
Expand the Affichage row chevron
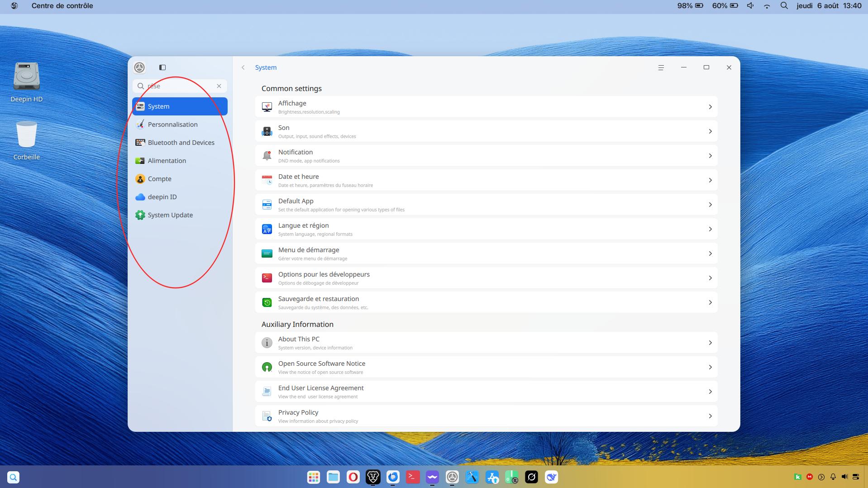(710, 107)
